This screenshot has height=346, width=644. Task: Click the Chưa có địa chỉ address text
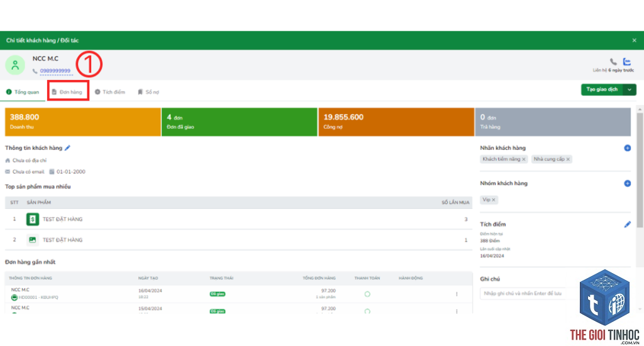(x=29, y=160)
